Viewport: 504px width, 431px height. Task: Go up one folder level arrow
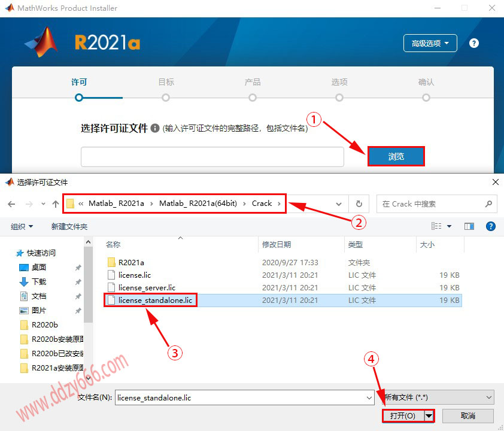(x=56, y=204)
